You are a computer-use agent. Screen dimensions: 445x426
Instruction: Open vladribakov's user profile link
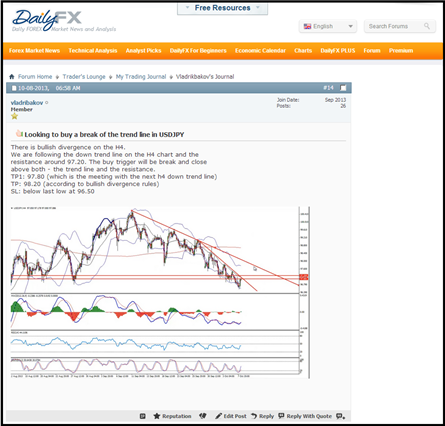pos(27,103)
